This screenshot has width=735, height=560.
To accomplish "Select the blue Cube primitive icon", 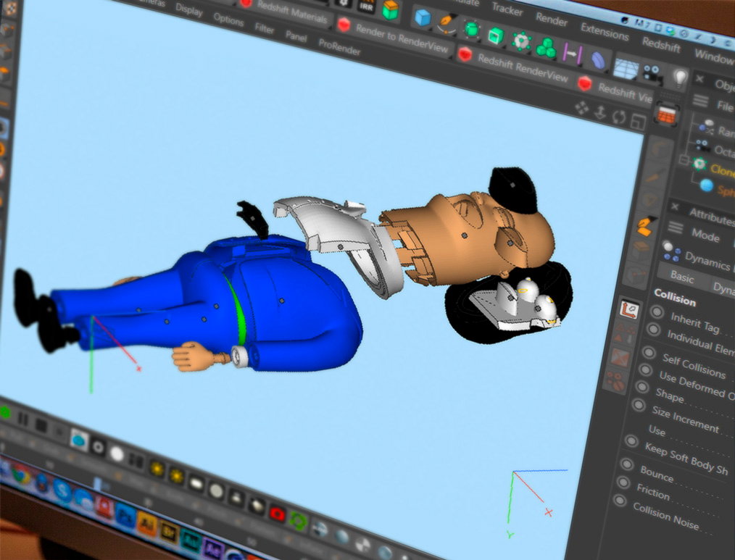I will [x=423, y=17].
